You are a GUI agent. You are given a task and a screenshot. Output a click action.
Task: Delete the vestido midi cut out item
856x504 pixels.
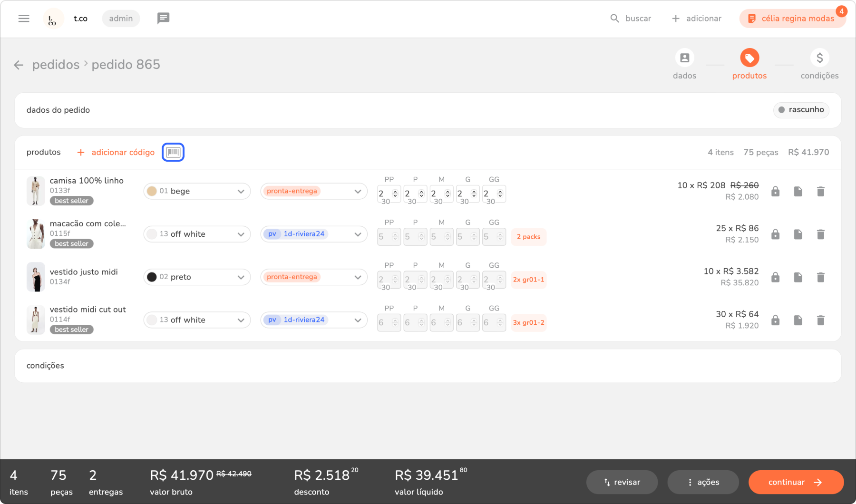tap(820, 320)
